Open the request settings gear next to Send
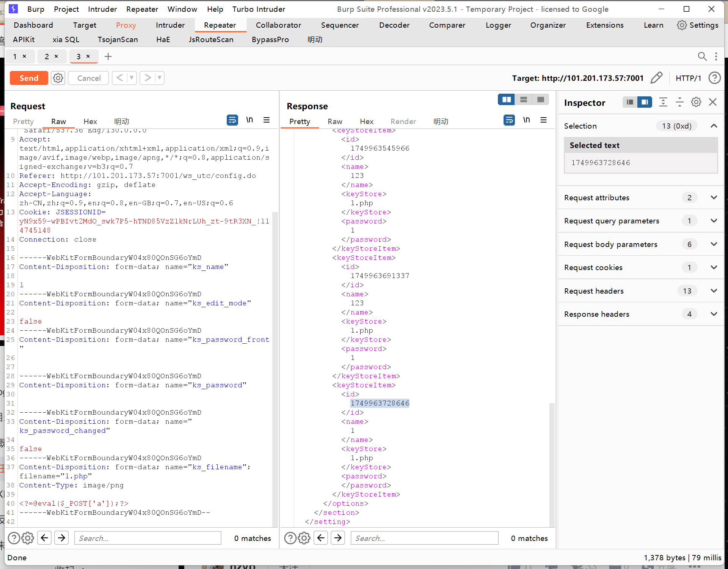The width and height of the screenshot is (728, 569). coord(58,78)
